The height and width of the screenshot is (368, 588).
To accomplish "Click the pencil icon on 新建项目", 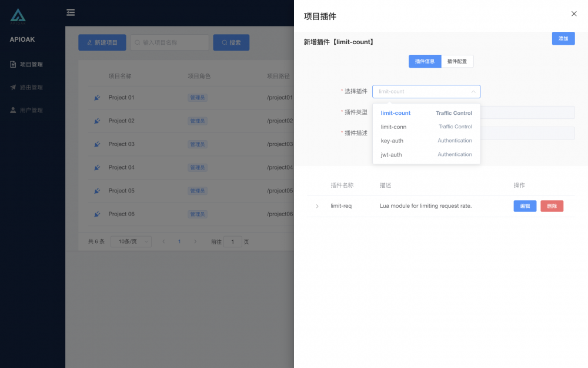I will pos(89,42).
